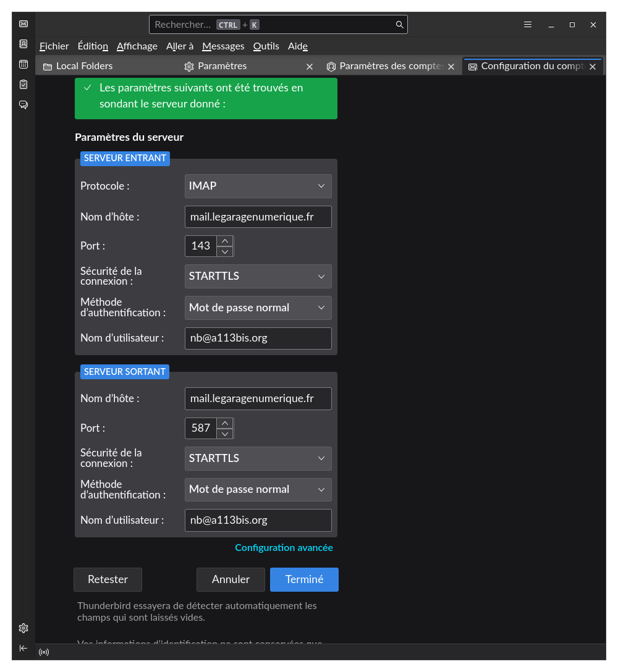
Task: Open settings gear in sidebar
Action: (23, 628)
